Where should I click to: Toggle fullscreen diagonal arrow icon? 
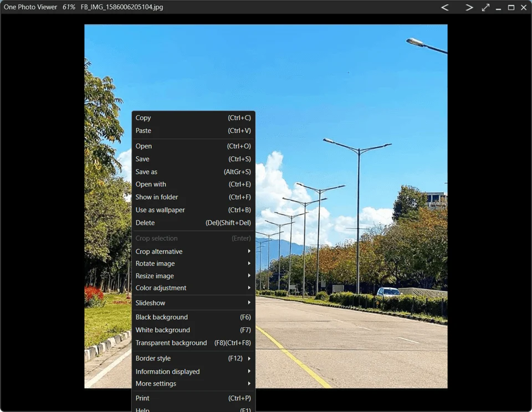(x=485, y=7)
